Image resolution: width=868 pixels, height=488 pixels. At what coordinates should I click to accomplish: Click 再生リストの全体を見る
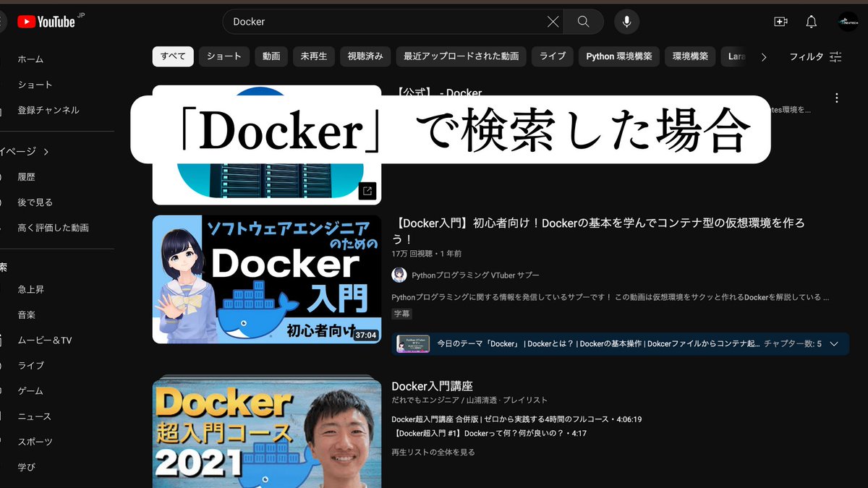[433, 452]
